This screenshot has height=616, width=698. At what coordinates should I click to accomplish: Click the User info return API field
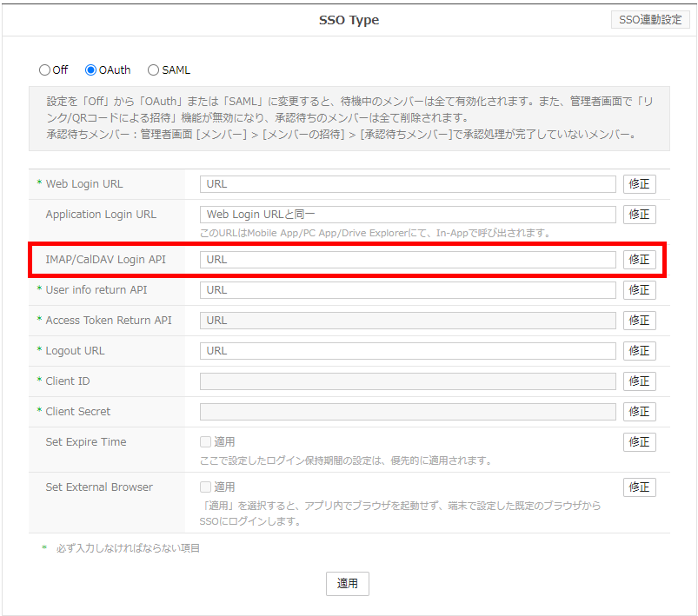408,290
